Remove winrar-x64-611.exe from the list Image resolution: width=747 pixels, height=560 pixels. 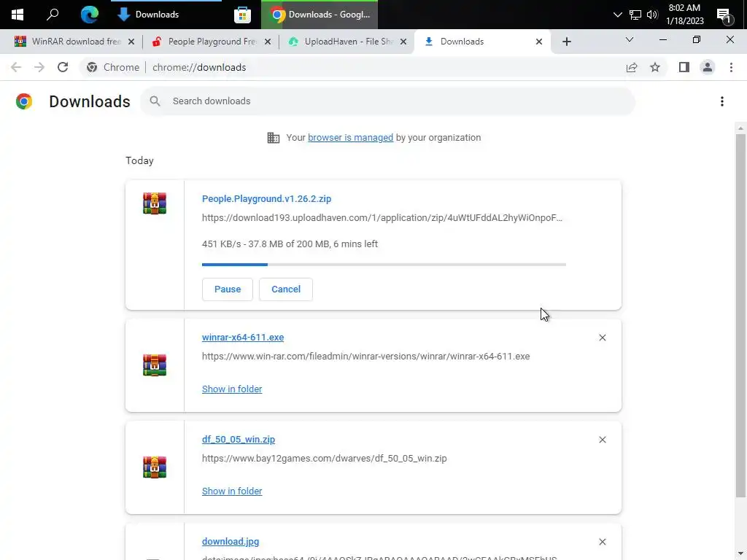(602, 338)
